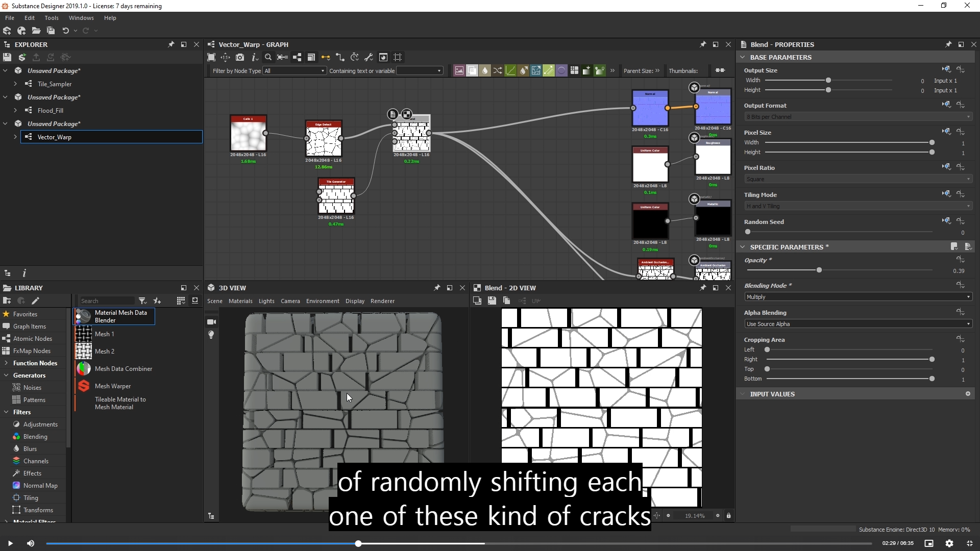Open the Alpha Blending dropdown

857,324
